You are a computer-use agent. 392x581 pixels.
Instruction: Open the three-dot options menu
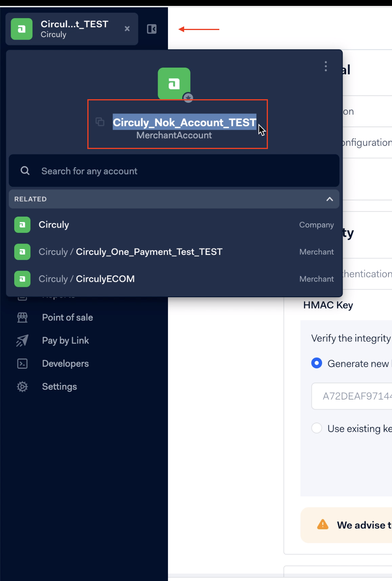326,66
